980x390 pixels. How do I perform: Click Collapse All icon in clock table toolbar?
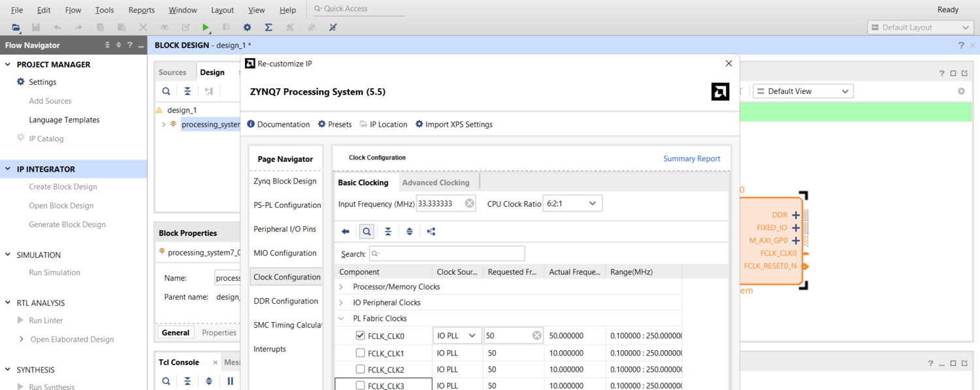[388, 231]
